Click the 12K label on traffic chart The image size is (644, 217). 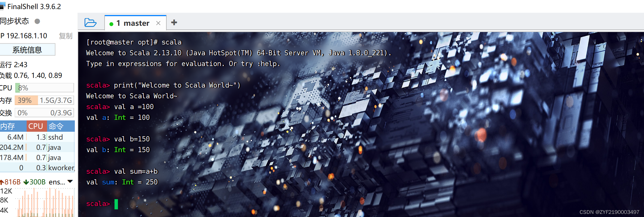(x=6, y=191)
